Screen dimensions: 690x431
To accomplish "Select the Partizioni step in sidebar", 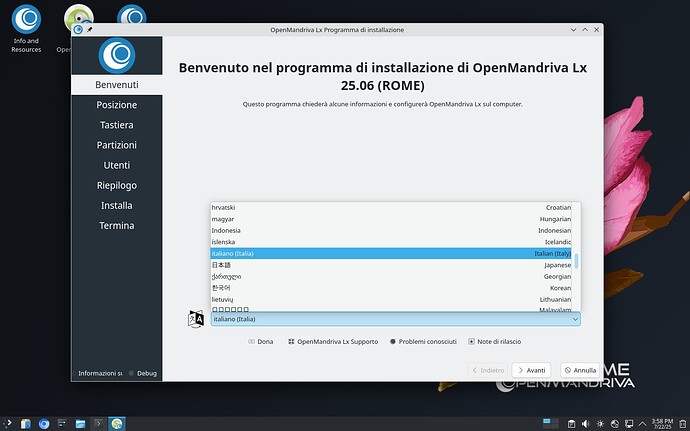I will click(x=117, y=145).
